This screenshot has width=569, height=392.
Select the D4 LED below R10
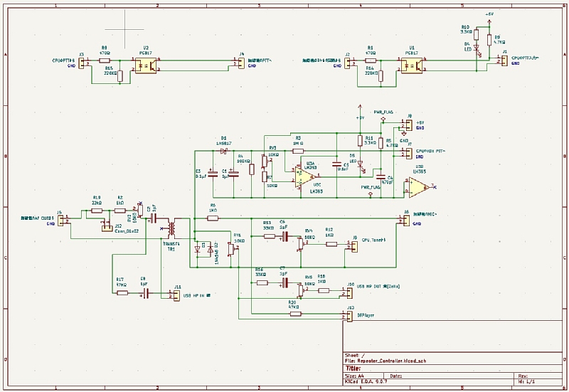click(x=477, y=49)
